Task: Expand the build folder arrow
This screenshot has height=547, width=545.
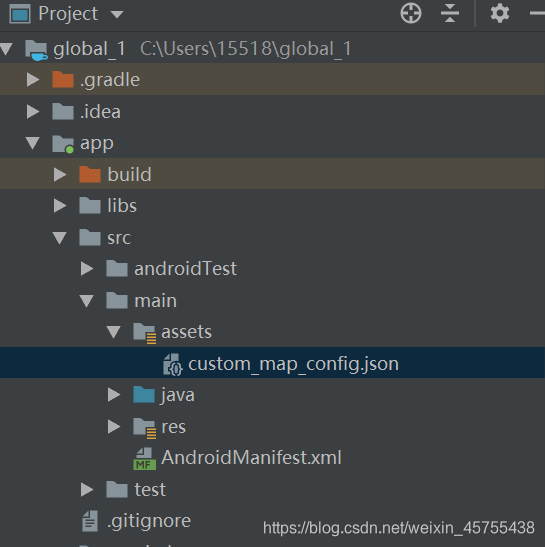Action: 60,174
